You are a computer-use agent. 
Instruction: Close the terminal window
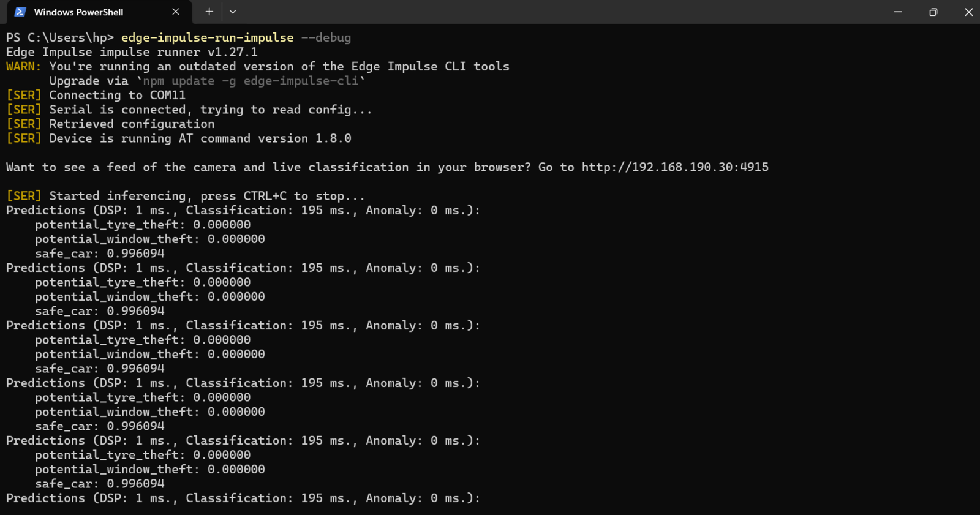(968, 12)
